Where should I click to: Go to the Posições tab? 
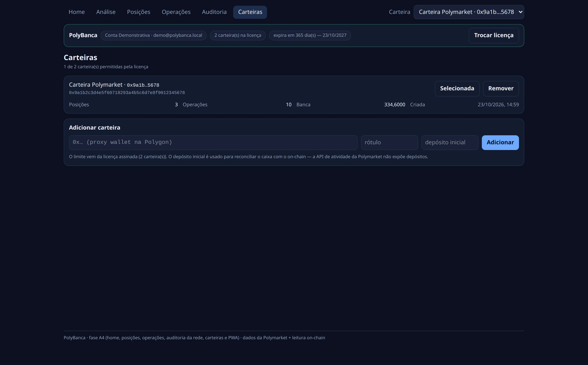pyautogui.click(x=138, y=12)
